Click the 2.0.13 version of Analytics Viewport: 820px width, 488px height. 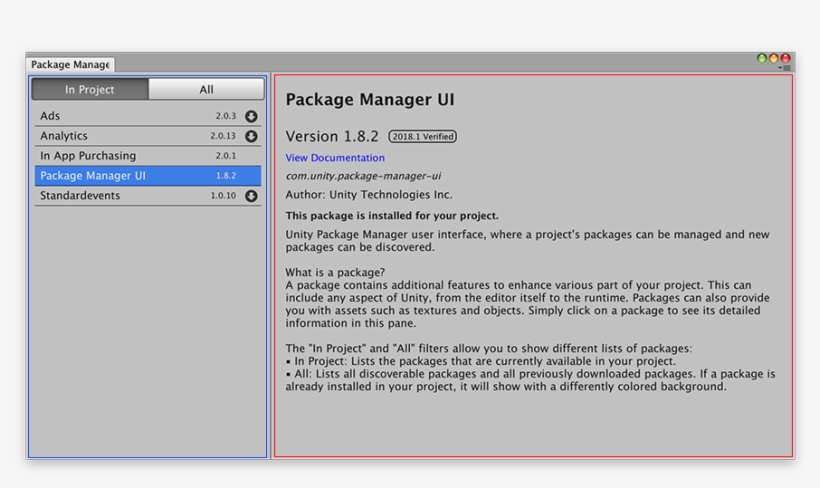[x=223, y=136]
